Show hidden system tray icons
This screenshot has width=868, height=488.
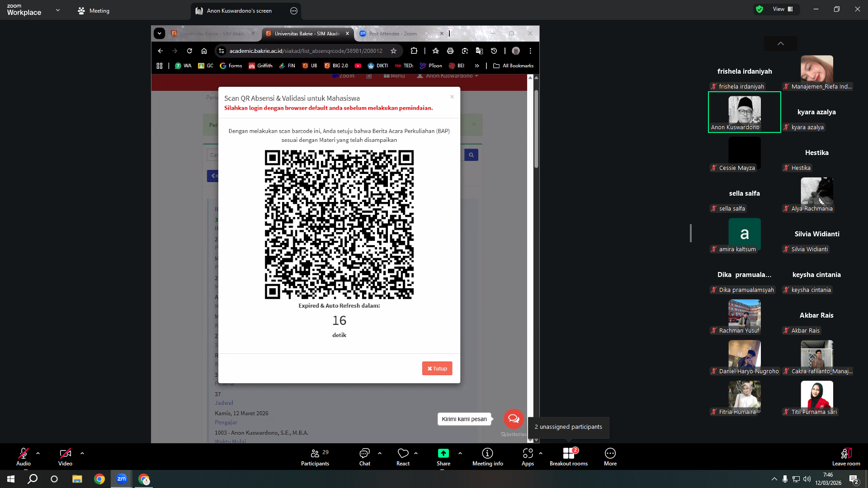(774, 479)
